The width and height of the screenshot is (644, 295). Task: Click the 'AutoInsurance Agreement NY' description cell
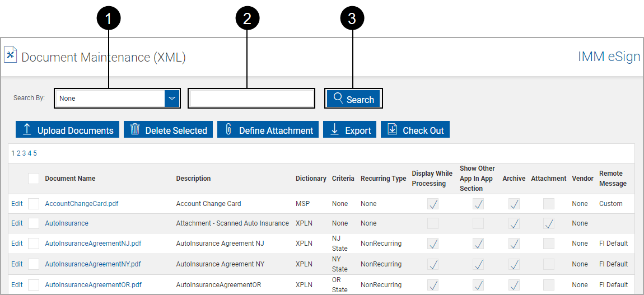coord(220,264)
